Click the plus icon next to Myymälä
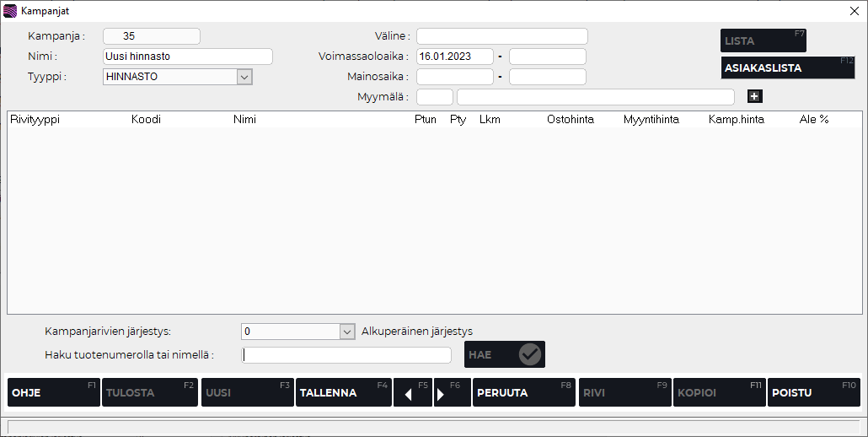Viewport: 868px width, 437px height. [754, 96]
